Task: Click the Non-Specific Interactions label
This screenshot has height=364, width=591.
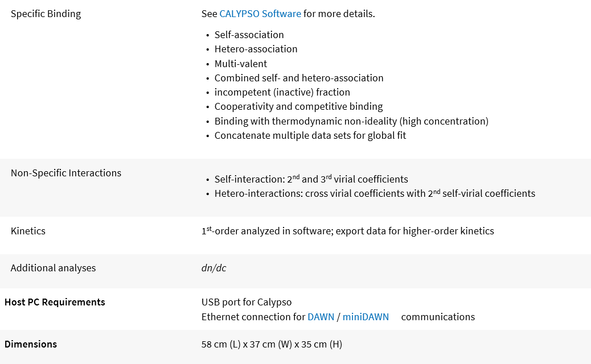Action: point(65,173)
